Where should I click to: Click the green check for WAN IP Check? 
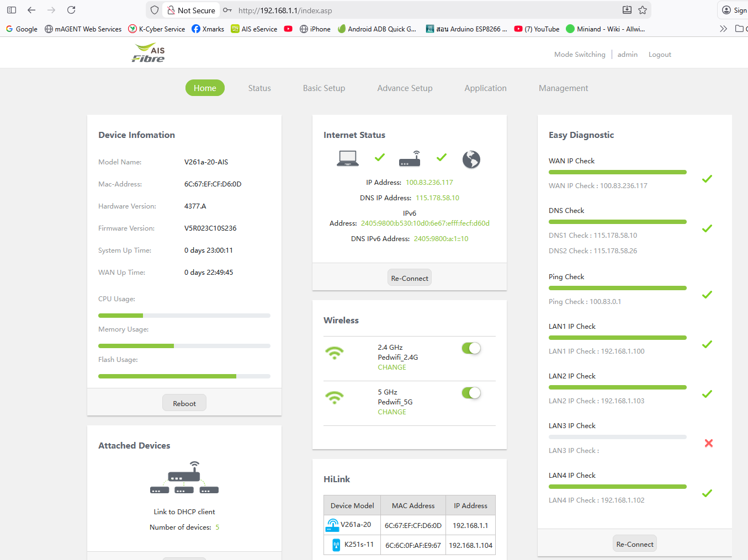[707, 179]
